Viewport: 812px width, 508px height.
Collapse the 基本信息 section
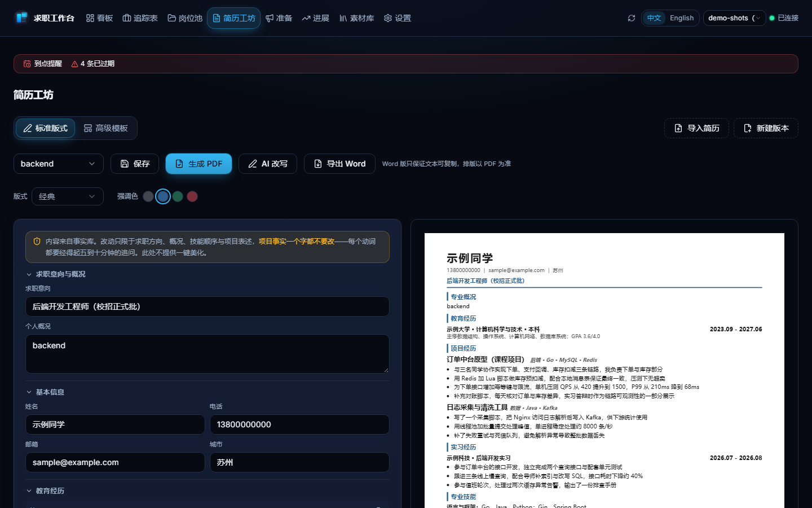45,392
